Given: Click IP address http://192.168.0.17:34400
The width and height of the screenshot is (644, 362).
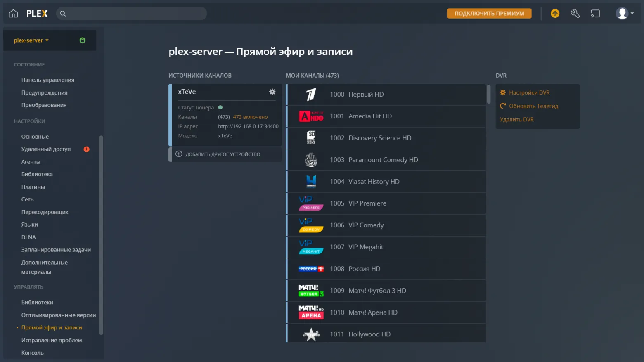Looking at the screenshot, I should pyautogui.click(x=248, y=126).
